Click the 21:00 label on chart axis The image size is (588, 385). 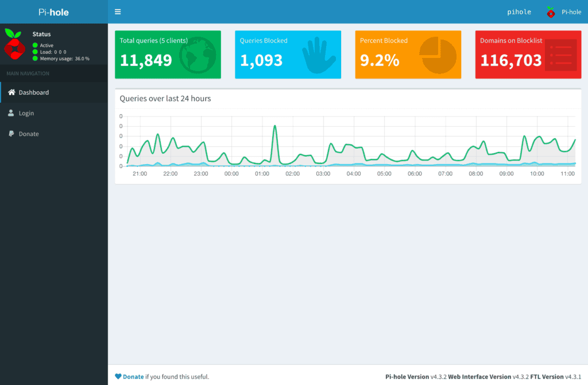[x=140, y=174]
